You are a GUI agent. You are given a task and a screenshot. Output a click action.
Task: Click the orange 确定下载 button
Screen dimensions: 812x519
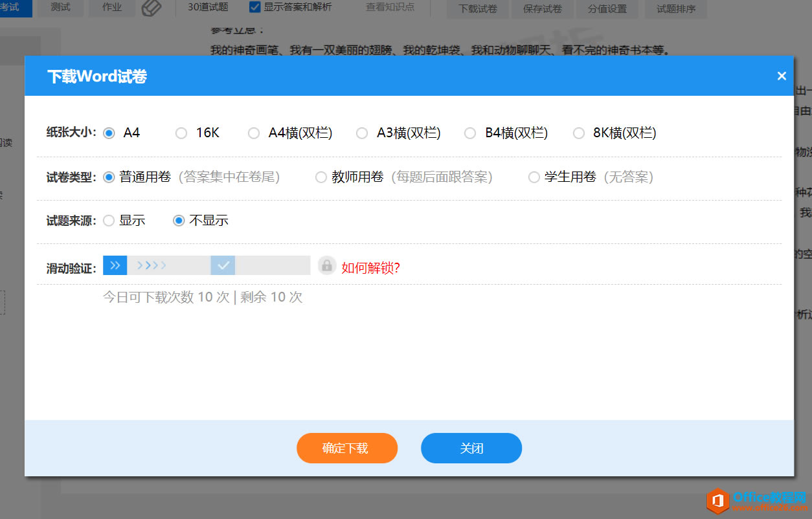tap(347, 448)
